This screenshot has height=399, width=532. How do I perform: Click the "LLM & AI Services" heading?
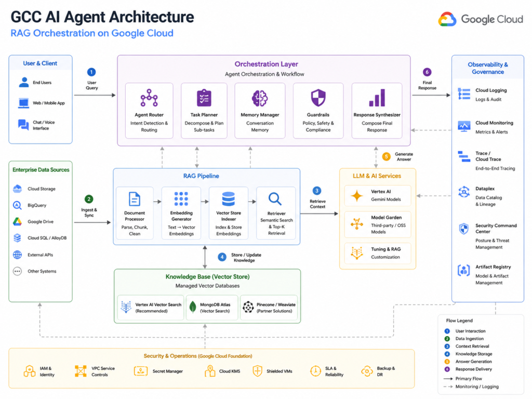377,176
